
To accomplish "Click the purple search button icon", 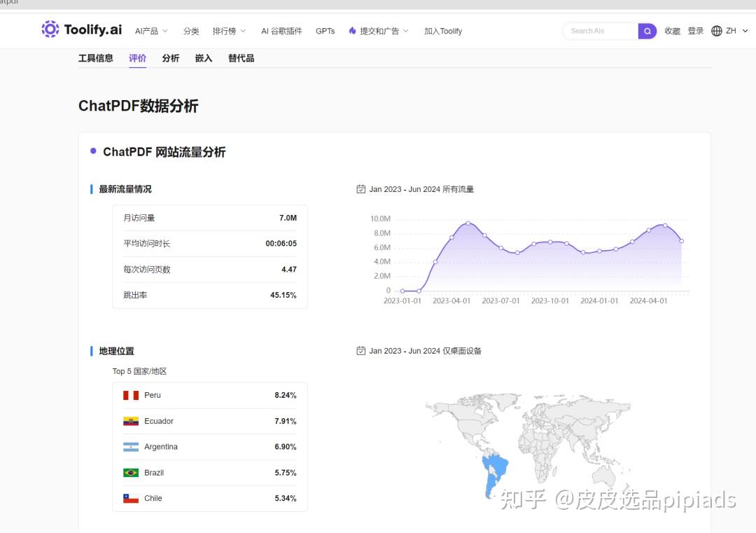I will click(647, 31).
